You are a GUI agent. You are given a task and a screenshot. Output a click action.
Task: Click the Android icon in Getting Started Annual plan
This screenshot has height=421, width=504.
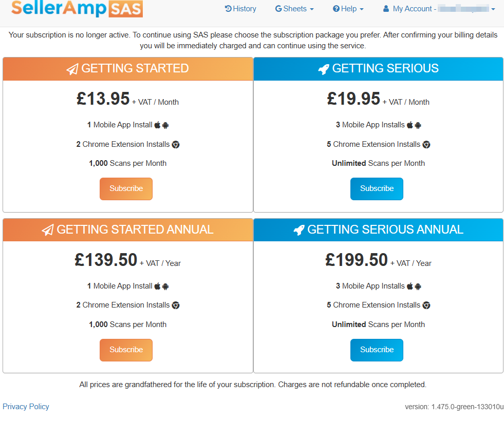(x=165, y=286)
